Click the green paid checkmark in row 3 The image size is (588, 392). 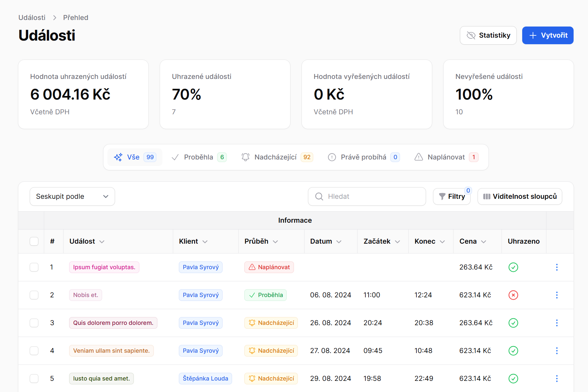coord(513,323)
